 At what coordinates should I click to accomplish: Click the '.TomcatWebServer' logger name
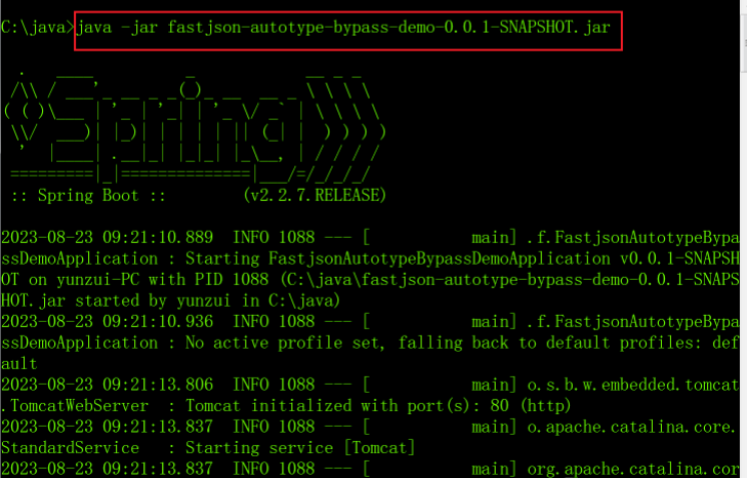pos(75,406)
